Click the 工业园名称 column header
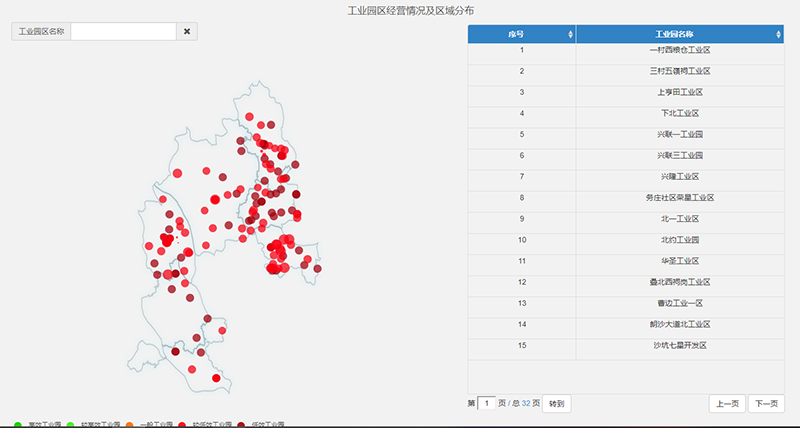Screen dimensions: 800x428 click(x=674, y=35)
